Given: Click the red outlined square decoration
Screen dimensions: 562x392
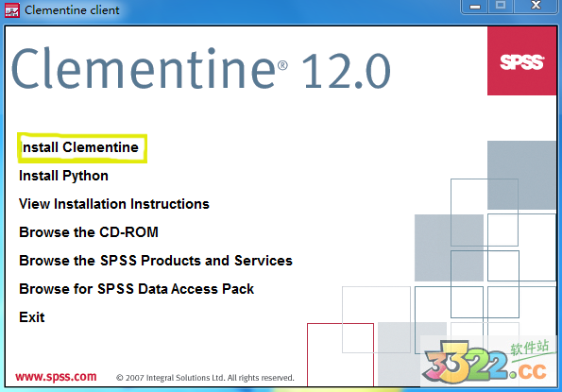Looking at the screenshot, I should click(340, 355).
